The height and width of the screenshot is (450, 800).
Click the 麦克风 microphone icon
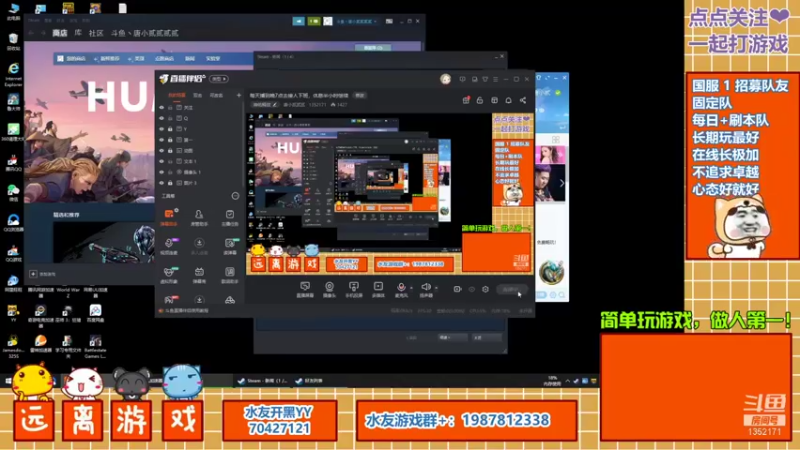[401, 288]
